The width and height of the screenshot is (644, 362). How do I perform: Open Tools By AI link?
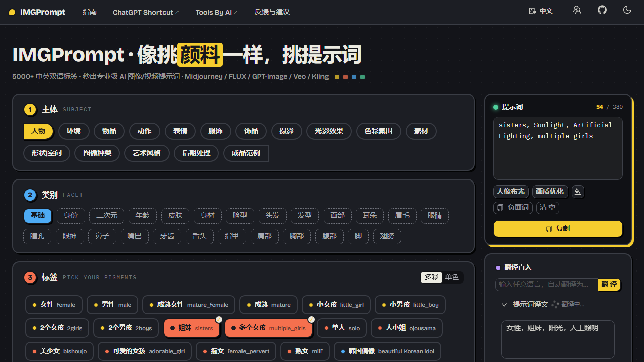pyautogui.click(x=217, y=12)
